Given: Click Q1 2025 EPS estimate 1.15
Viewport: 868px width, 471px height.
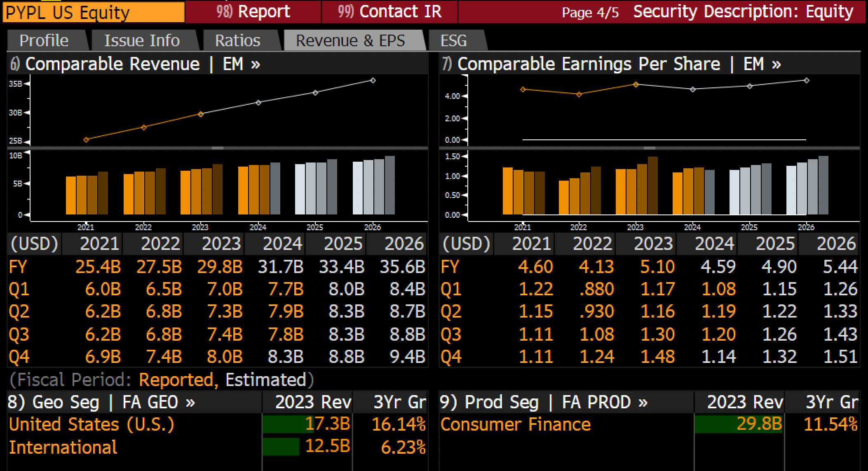Looking at the screenshot, I should pos(779,289).
